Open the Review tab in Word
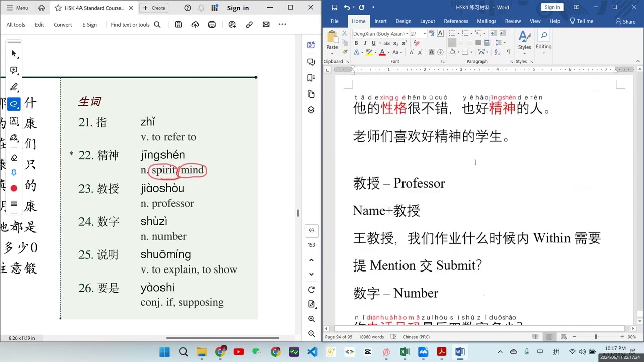This screenshot has width=644, height=362. [x=513, y=21]
